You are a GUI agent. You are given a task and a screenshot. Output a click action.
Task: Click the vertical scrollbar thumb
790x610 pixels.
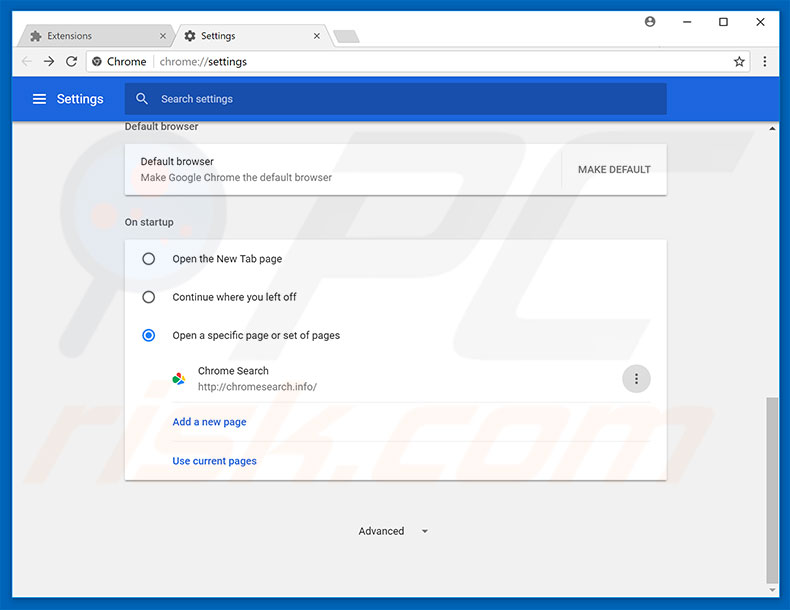pos(771,488)
